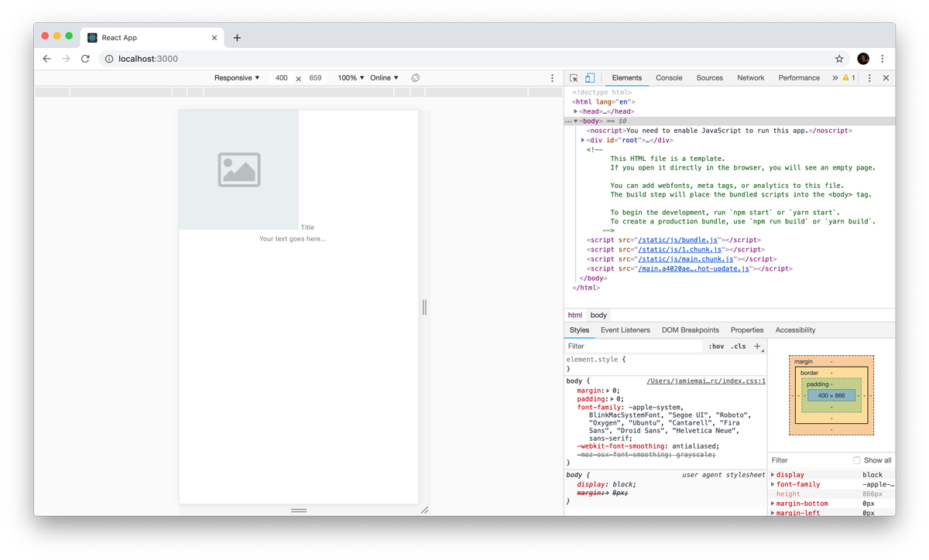The width and height of the screenshot is (929, 560).
Task: Toggle the :hov element state button
Action: click(716, 347)
